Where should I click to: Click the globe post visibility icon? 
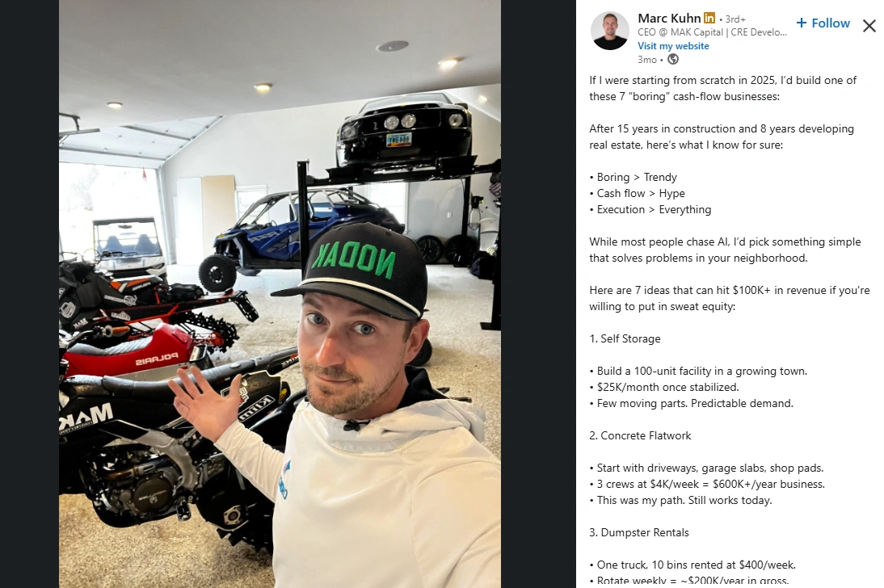pos(673,59)
